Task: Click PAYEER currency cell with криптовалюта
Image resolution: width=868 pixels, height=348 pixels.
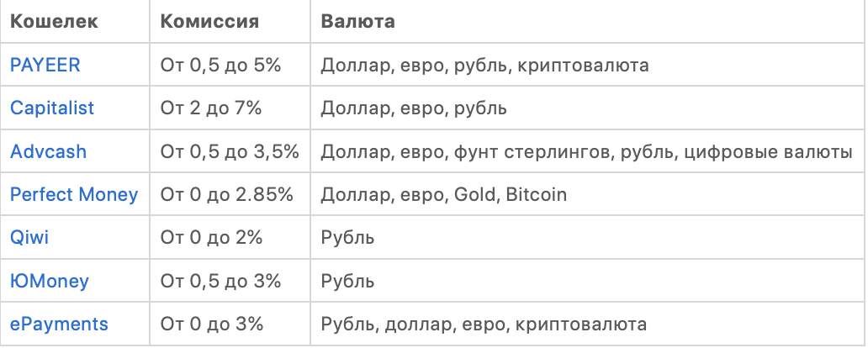Action: click(x=485, y=65)
